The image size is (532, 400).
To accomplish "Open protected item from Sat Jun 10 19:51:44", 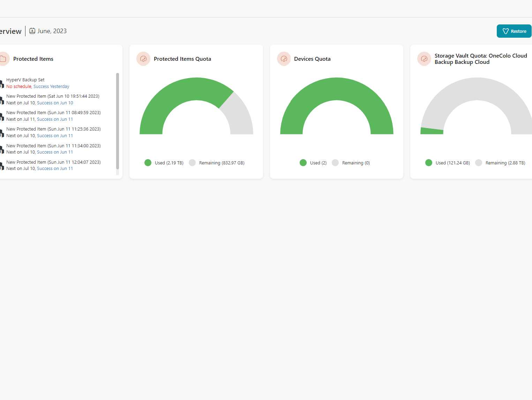I will (53, 96).
